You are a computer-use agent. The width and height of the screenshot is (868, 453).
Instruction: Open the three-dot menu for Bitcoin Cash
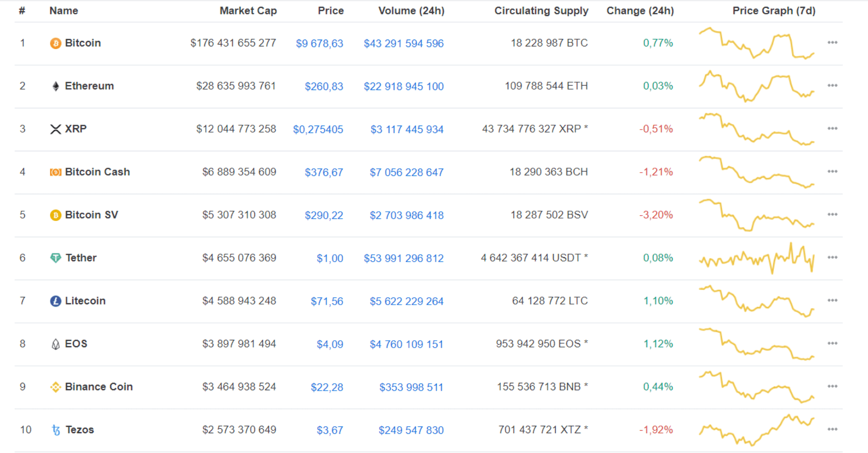click(832, 172)
